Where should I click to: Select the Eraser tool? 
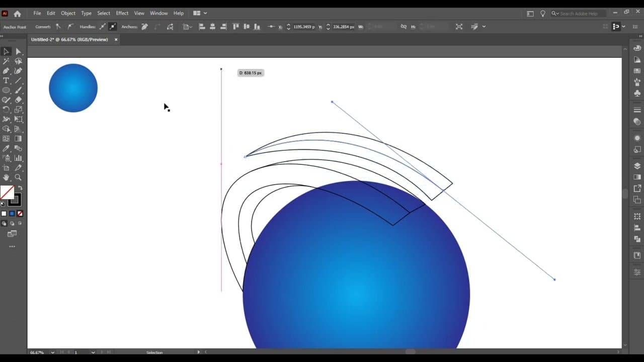[19, 100]
